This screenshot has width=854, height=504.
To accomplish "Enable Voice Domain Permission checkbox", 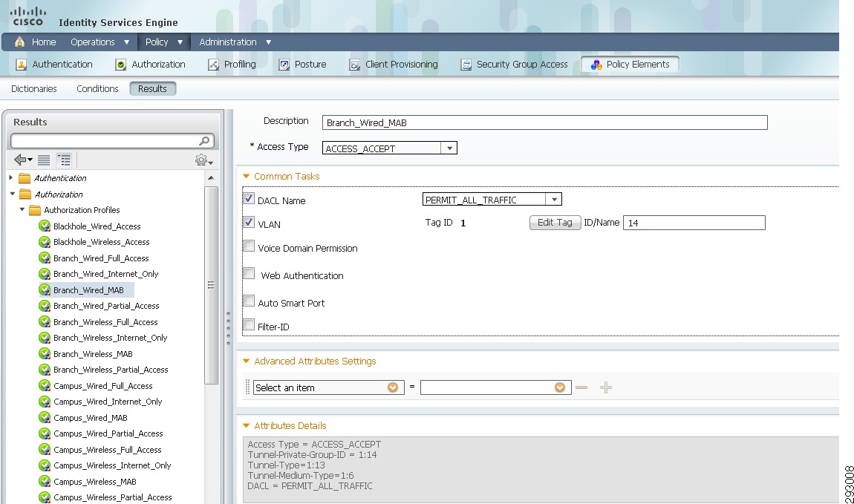I will click(249, 246).
